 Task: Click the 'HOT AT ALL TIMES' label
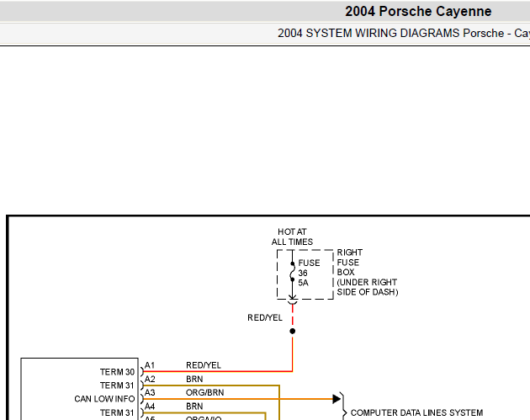coord(292,237)
